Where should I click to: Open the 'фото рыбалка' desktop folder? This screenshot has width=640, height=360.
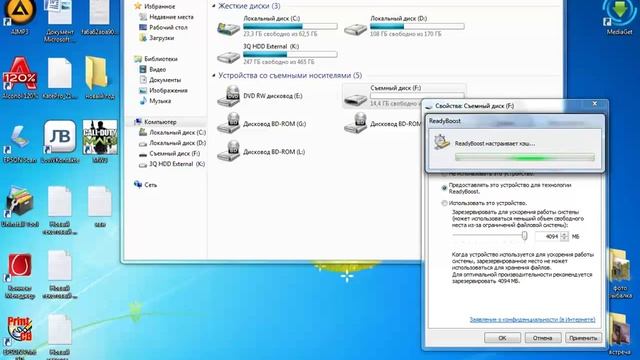click(620, 273)
